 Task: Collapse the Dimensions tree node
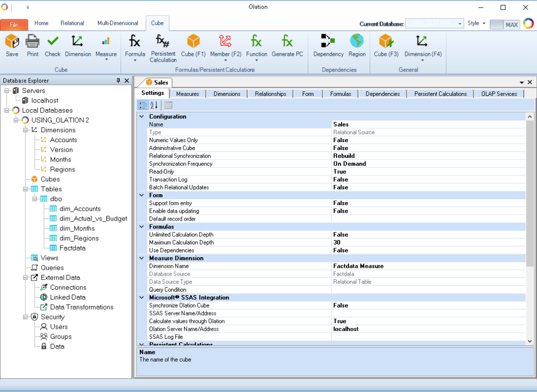[x=25, y=130]
